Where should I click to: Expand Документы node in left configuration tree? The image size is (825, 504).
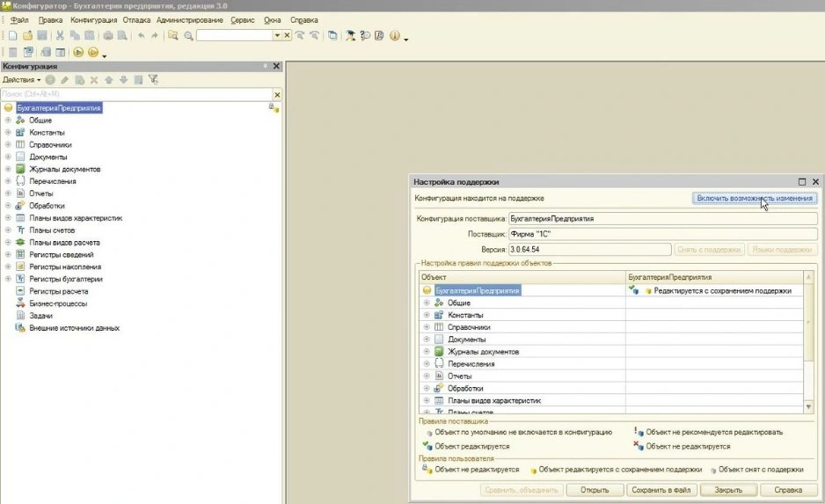point(8,157)
